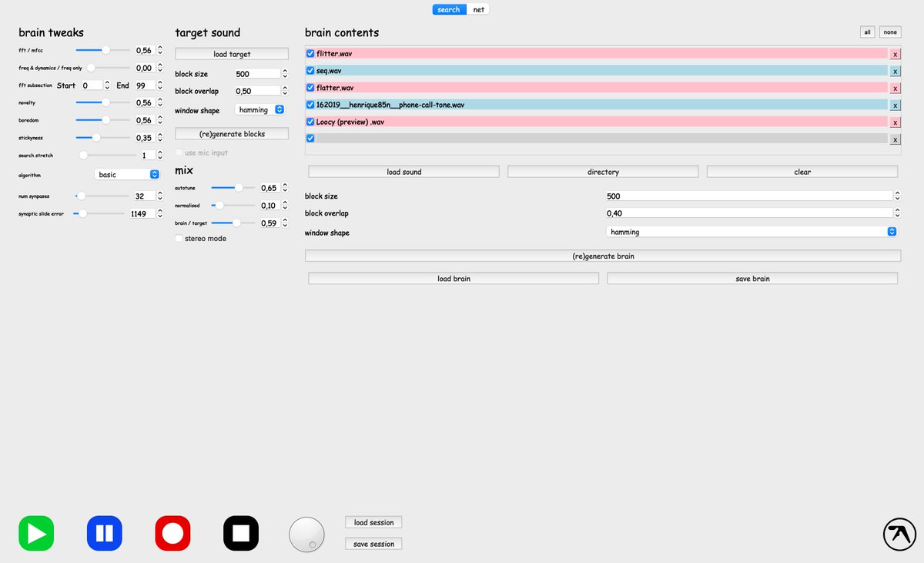Select the Loocy (preview) .wav row
924x563 pixels.
tap(601, 122)
